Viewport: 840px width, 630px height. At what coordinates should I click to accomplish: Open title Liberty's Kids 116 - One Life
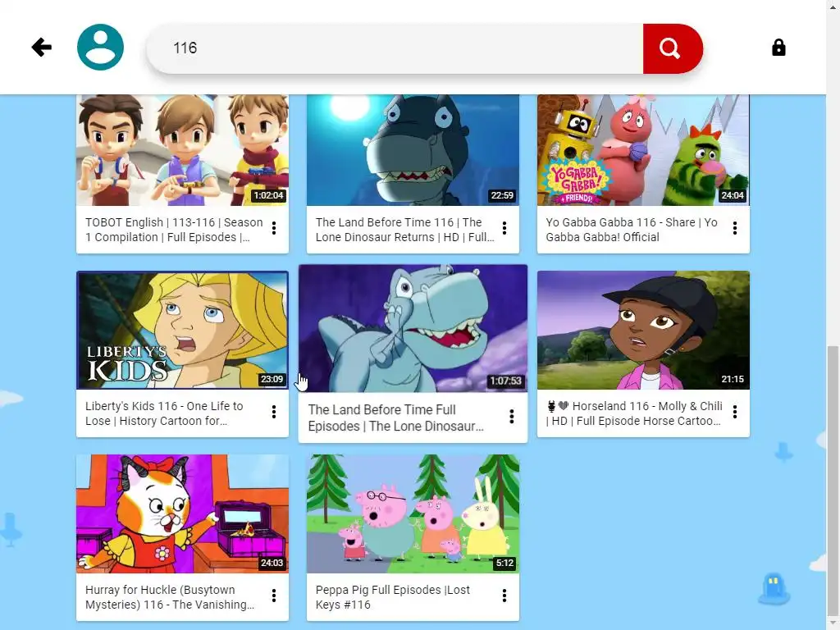pyautogui.click(x=164, y=413)
